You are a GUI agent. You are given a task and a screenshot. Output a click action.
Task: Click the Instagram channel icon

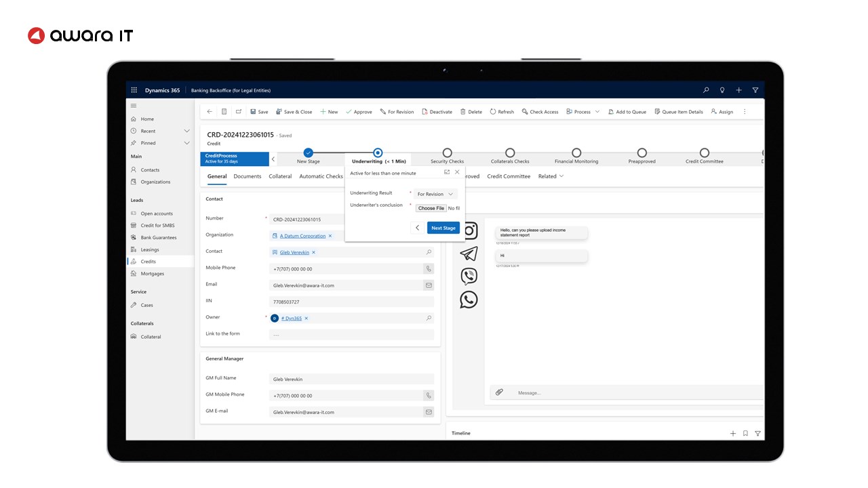(x=469, y=230)
